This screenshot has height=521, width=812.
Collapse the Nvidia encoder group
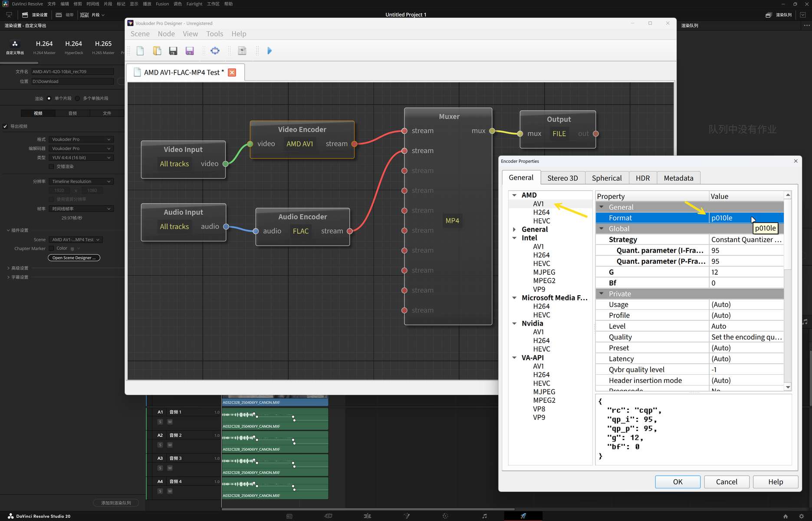click(x=514, y=323)
